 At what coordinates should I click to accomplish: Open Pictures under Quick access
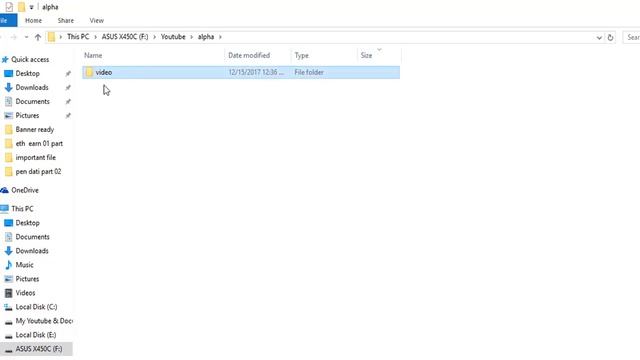[x=27, y=116]
